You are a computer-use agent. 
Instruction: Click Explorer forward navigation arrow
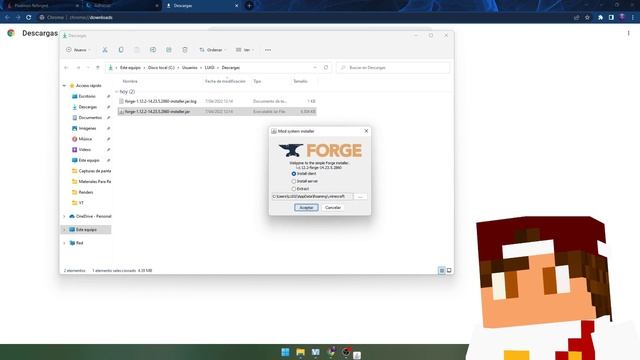(x=78, y=68)
